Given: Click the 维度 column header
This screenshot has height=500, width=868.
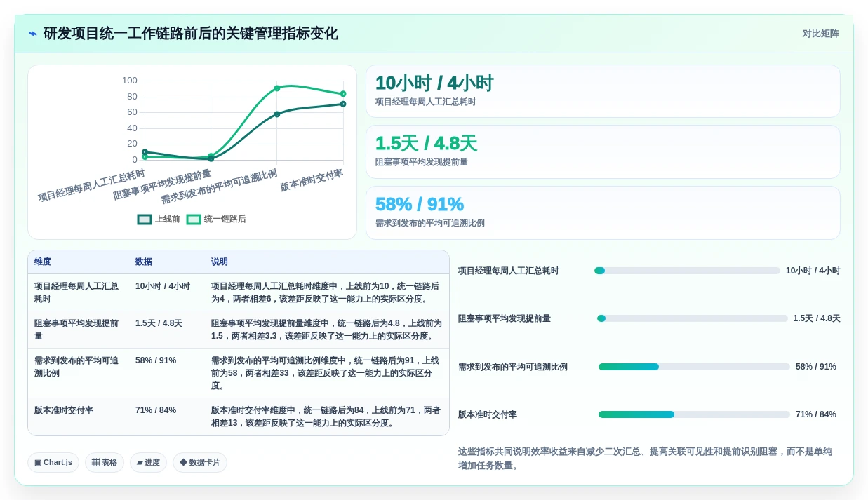Looking at the screenshot, I should coord(43,262).
